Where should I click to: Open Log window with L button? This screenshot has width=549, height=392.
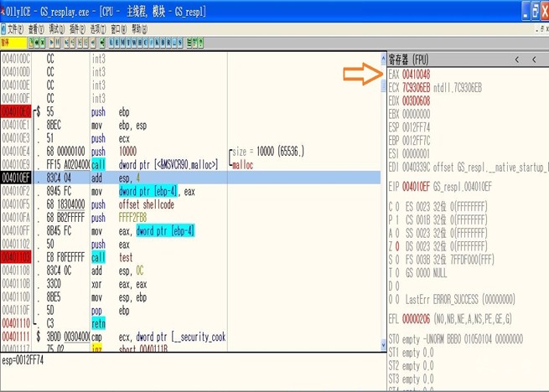coord(111,43)
